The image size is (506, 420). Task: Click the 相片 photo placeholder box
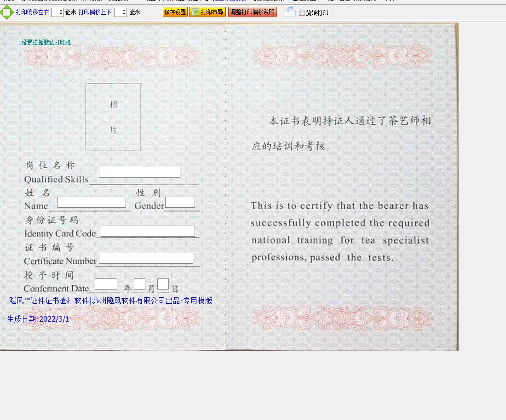(113, 117)
